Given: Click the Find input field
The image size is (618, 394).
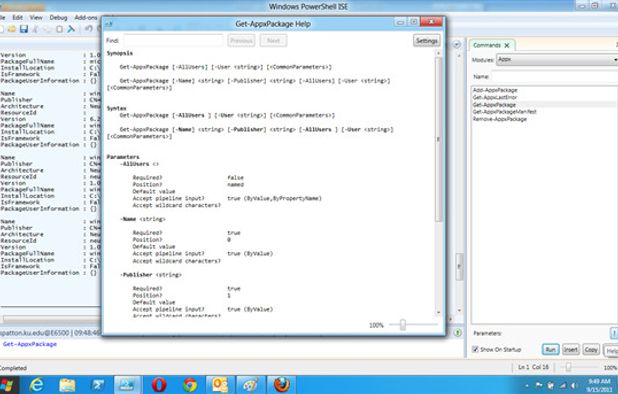Looking at the screenshot, I should pyautogui.click(x=173, y=41).
